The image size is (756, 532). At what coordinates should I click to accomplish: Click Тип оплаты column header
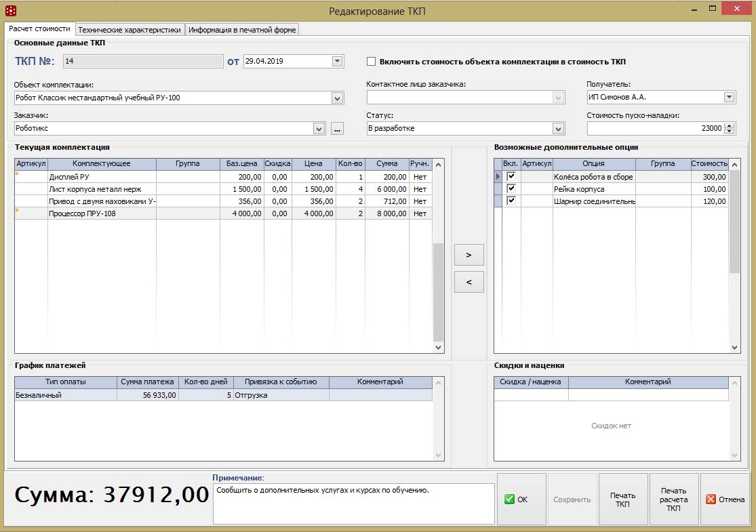[x=66, y=382]
